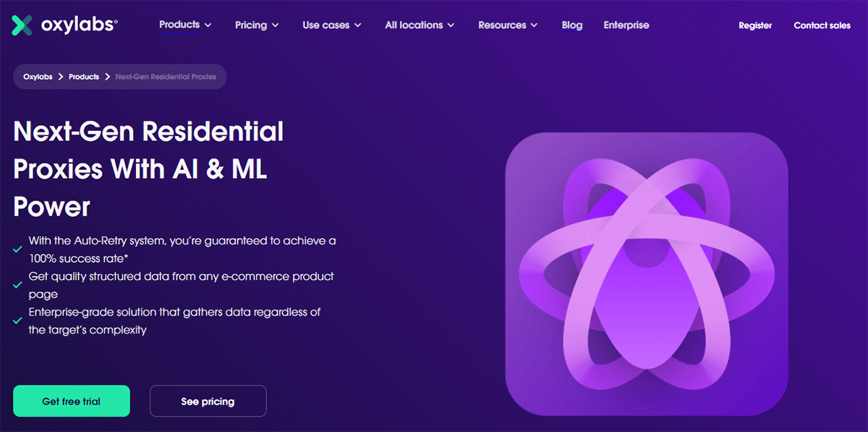Viewport: 868px width, 432px height.
Task: Click the checkmark beside quality structured data
Action: pyautogui.click(x=17, y=285)
